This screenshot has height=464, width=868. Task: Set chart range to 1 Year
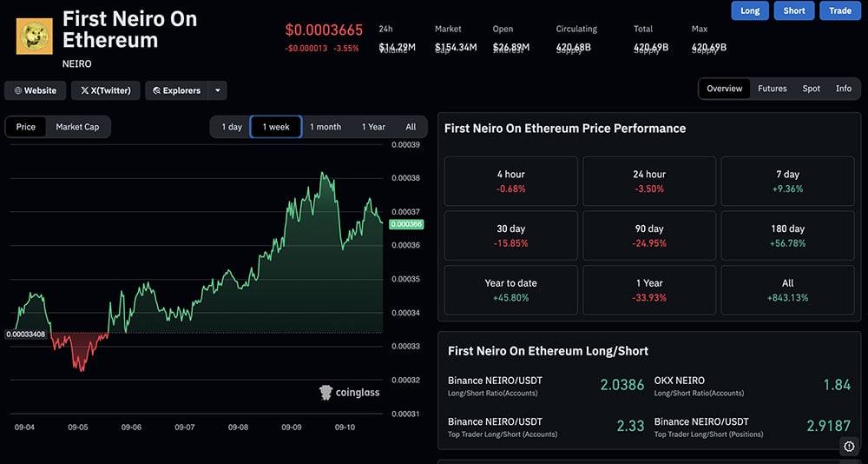(373, 127)
